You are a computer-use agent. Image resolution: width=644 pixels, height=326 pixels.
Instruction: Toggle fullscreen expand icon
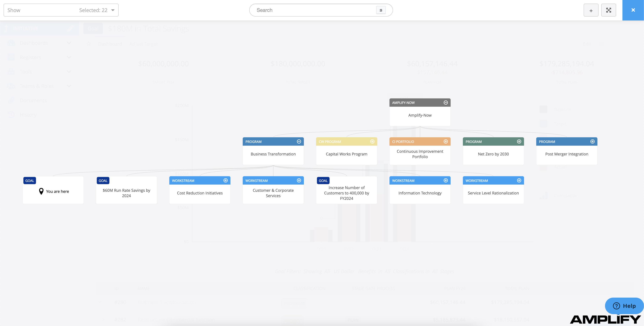click(608, 10)
